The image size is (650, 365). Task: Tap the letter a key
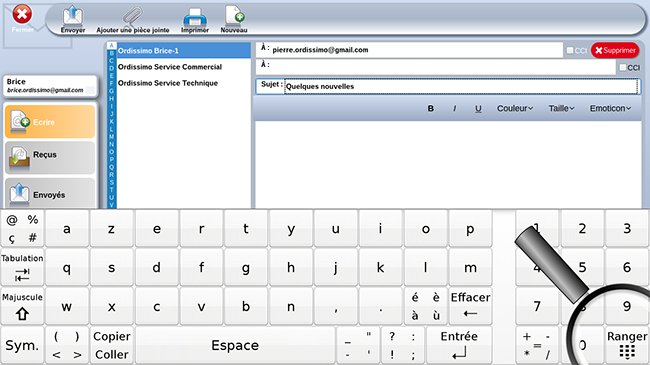click(67, 229)
